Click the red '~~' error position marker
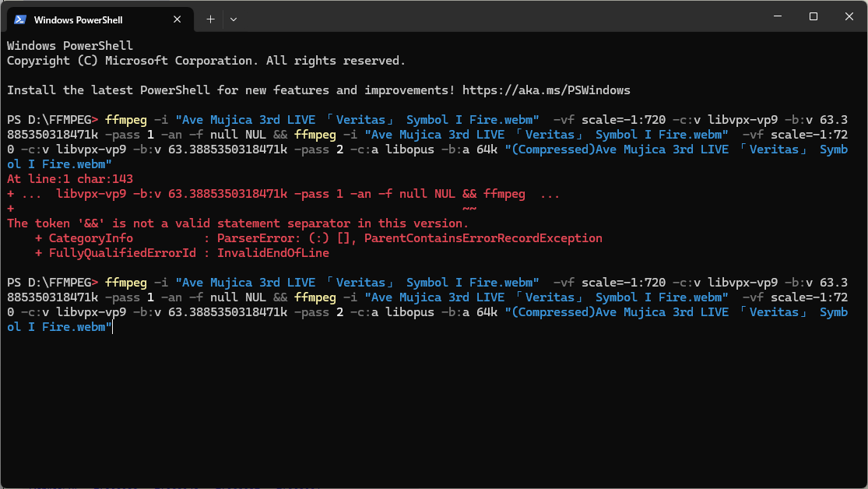 [469, 209]
